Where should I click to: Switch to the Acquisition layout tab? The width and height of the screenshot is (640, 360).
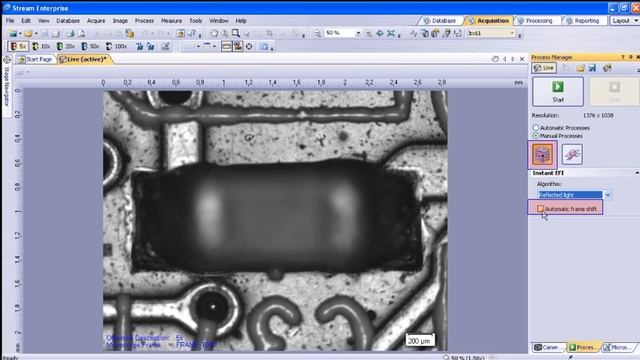pos(489,20)
